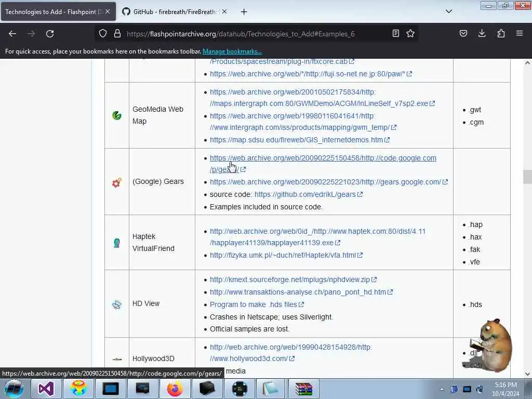
Task: Open the Extensions puzzle icon
Action: pos(501,34)
